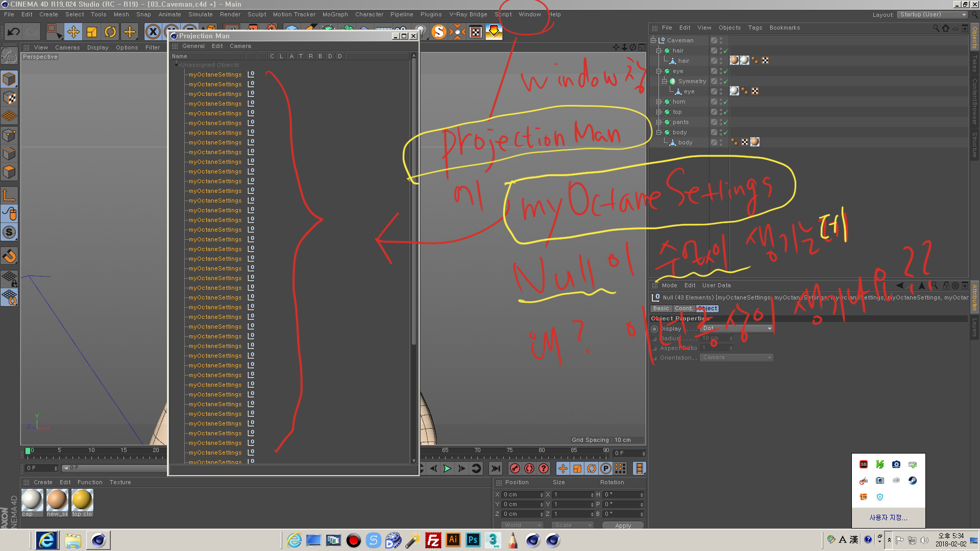Screen dimensions: 980x551
Task: Select the Move tool in top toolbar
Action: point(73,32)
